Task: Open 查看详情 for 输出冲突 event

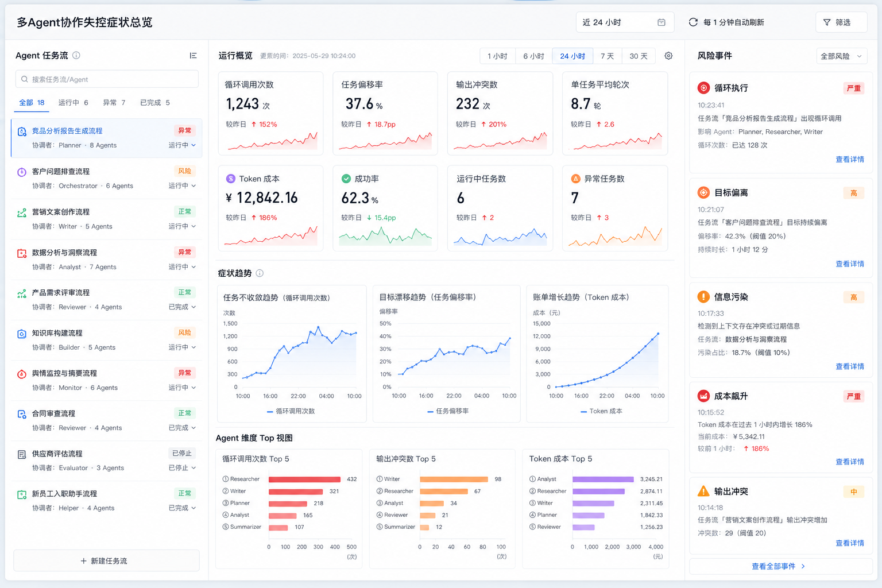Action: 850,543
